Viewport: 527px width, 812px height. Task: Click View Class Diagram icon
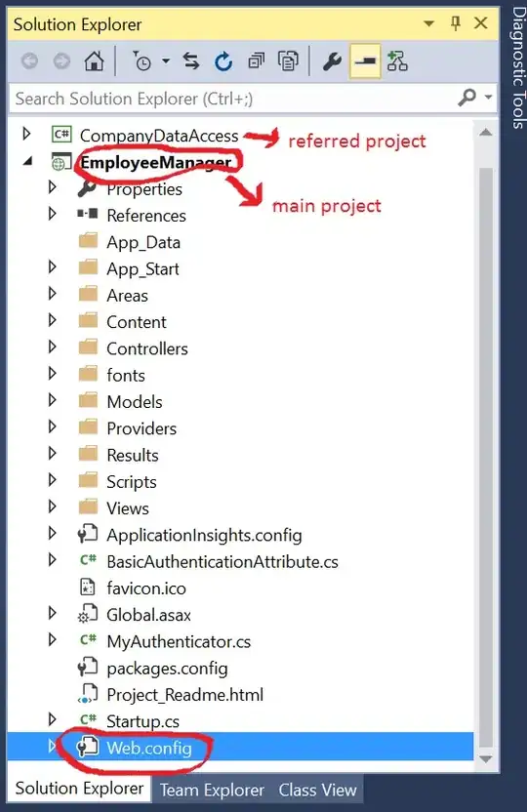397,61
